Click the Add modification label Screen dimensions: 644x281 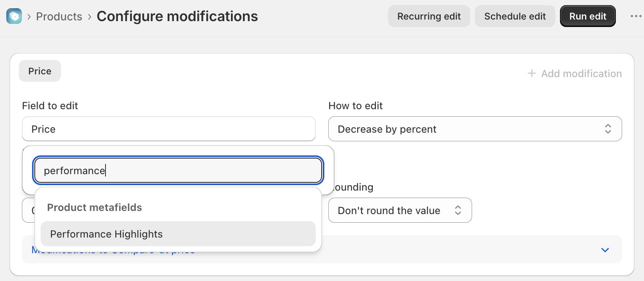coord(581,73)
